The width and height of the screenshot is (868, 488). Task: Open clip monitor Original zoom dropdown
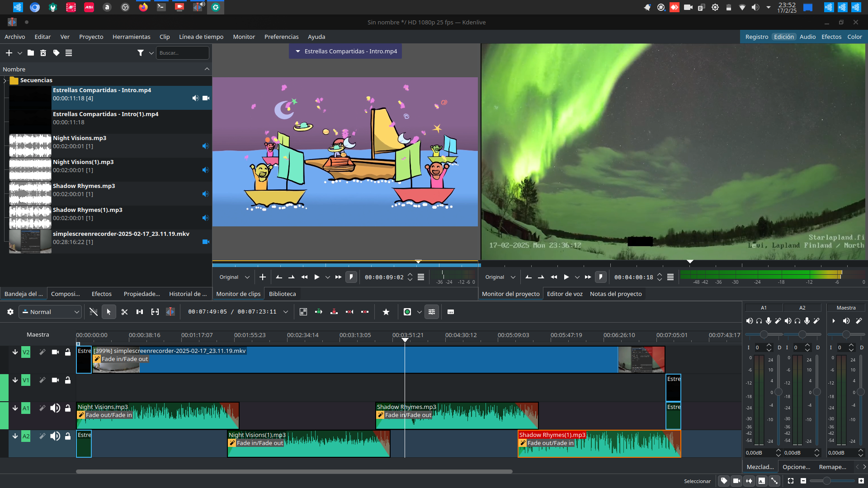234,277
